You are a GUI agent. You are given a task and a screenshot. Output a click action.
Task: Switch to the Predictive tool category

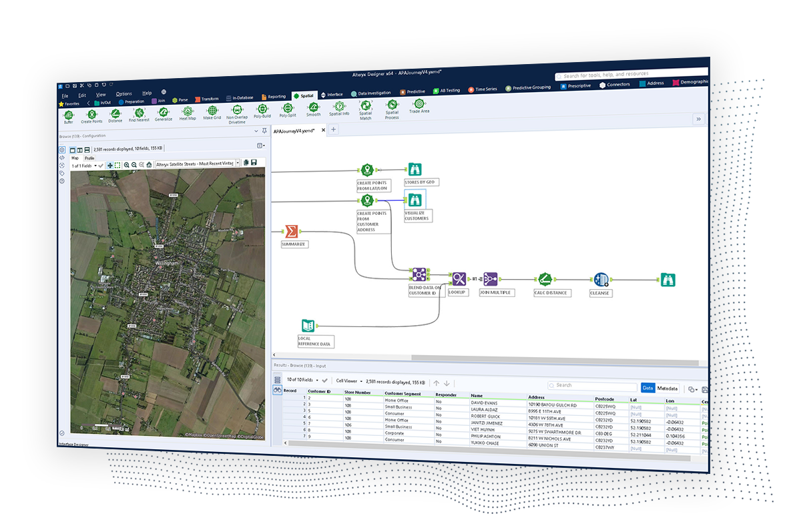click(x=413, y=92)
